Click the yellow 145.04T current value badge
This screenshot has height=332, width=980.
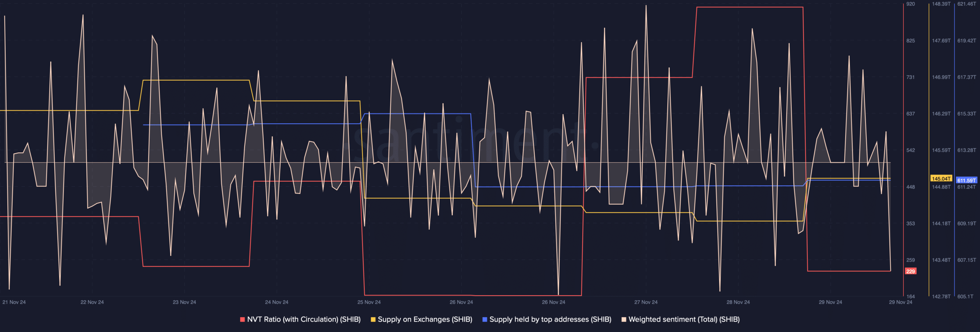pos(941,178)
